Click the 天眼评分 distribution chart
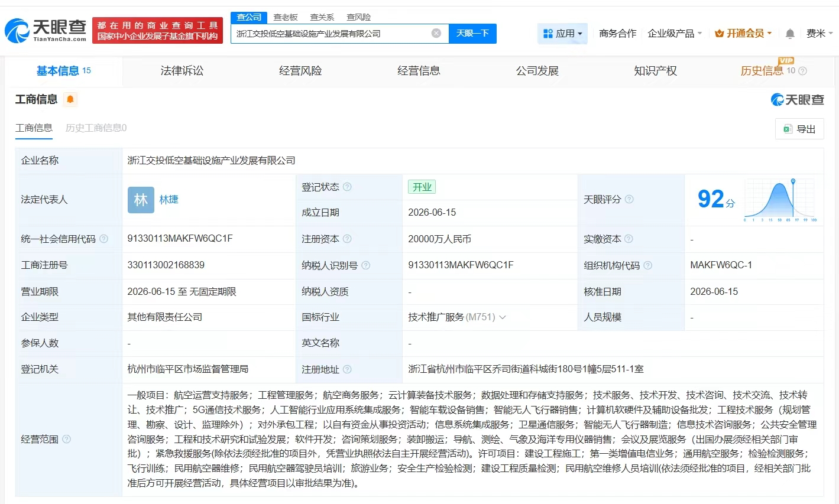 click(x=780, y=200)
